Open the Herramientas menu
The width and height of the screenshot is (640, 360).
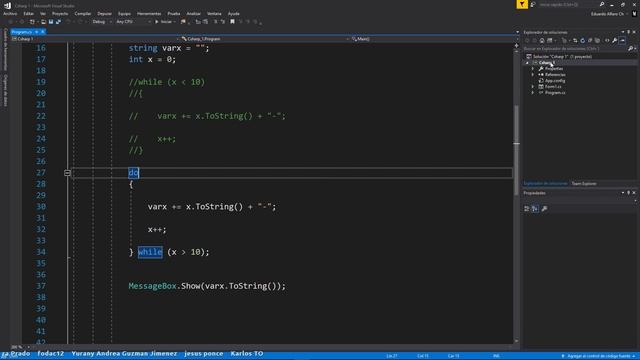click(149, 13)
